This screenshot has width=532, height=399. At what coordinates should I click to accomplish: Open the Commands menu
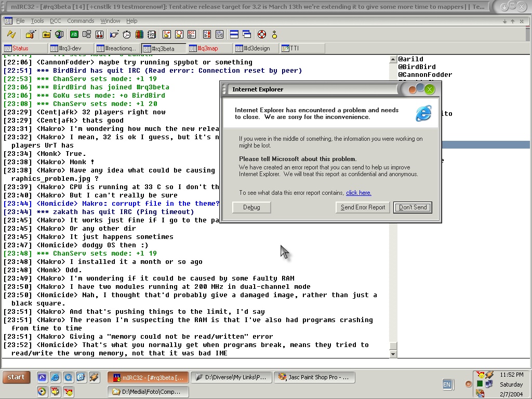point(81,21)
